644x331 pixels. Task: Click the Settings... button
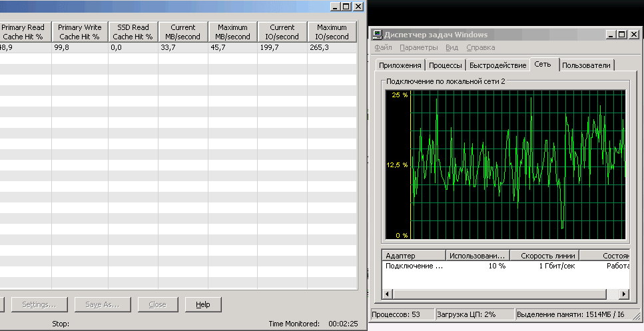[x=39, y=304]
